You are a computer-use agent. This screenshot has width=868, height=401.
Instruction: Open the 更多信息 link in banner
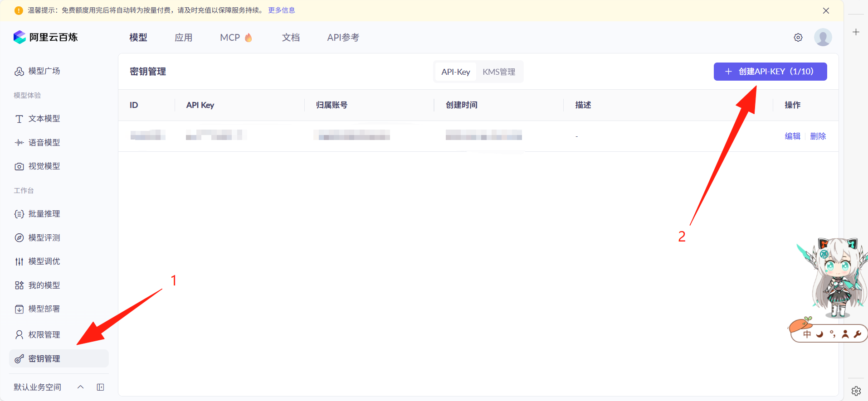[282, 10]
